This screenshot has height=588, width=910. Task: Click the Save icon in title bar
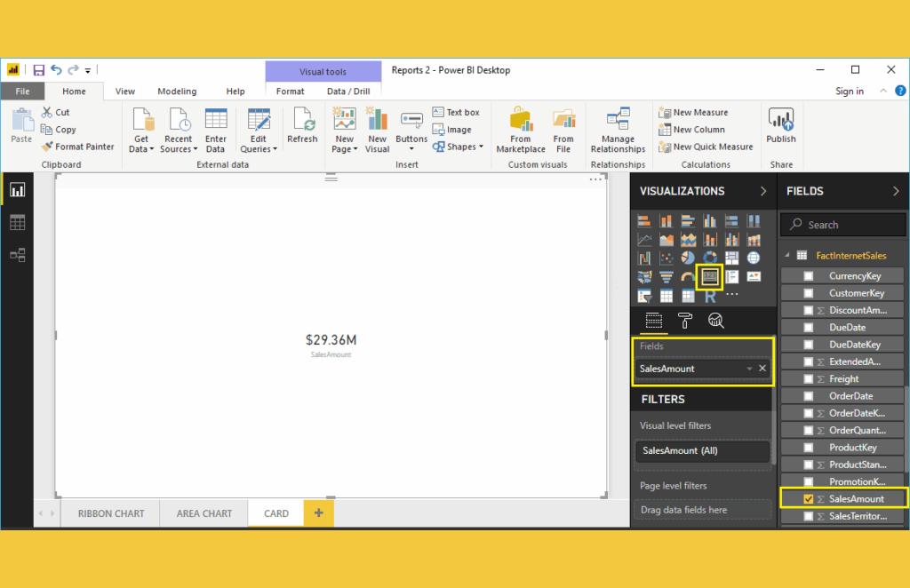(38, 70)
